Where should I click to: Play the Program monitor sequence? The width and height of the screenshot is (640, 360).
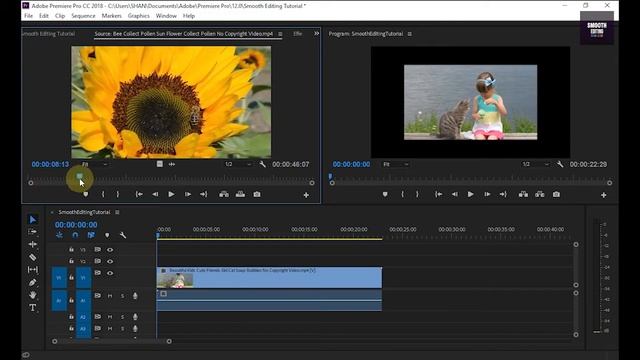471,194
